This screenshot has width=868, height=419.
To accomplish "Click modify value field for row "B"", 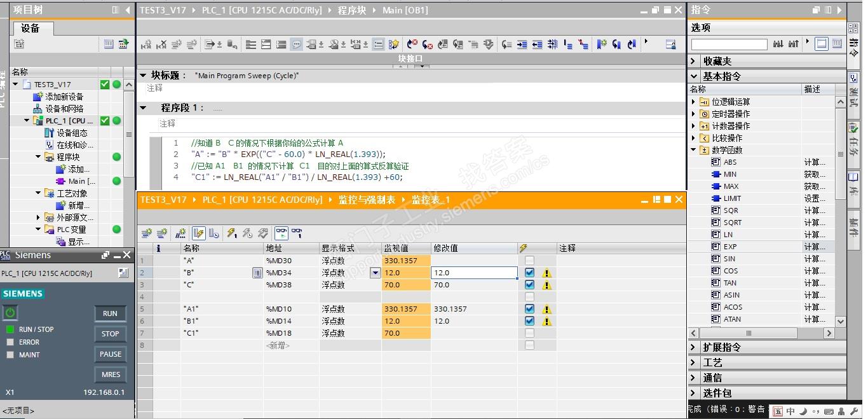I will 474,273.
